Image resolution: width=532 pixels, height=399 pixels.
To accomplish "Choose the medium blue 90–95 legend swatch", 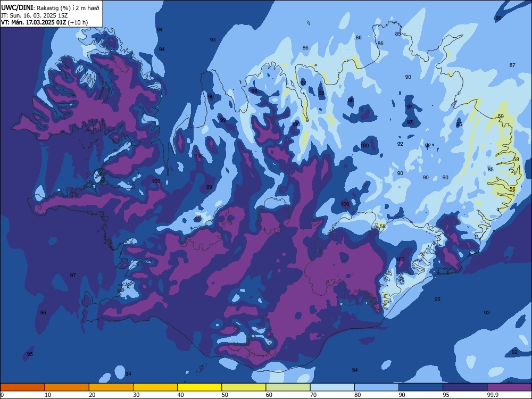I will coord(421,387).
